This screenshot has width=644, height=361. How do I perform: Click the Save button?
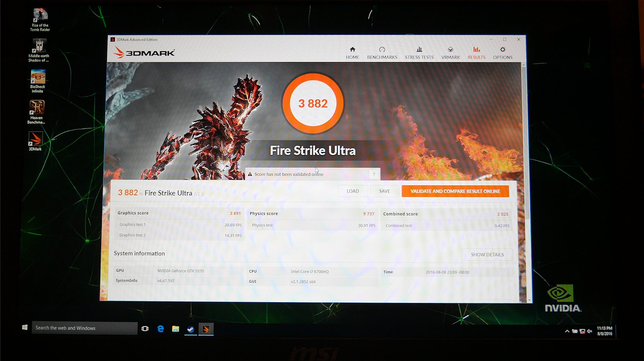tap(384, 191)
